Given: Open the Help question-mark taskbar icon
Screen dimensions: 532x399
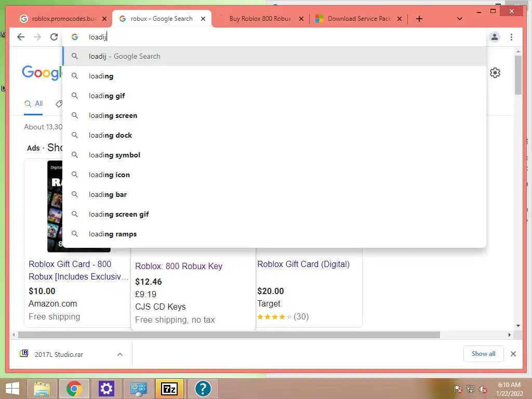Looking at the screenshot, I should pos(203,389).
